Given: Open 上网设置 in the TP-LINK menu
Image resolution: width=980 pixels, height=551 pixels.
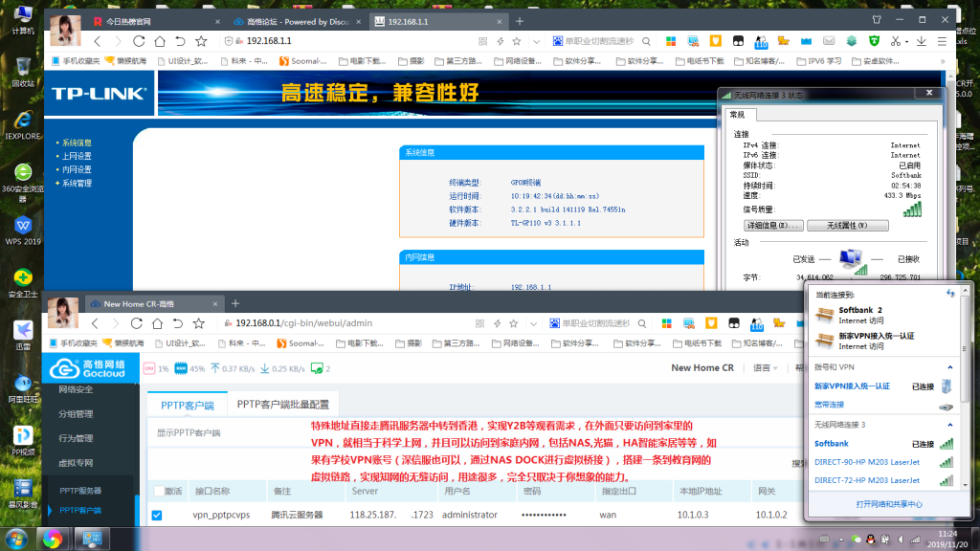Looking at the screenshot, I should [x=77, y=156].
